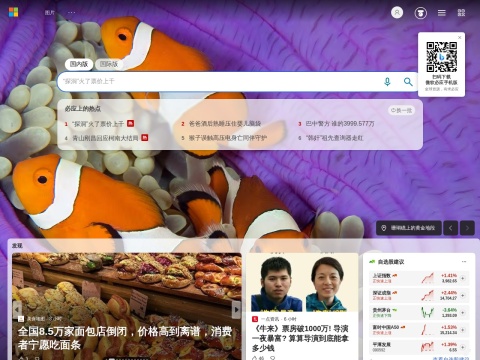Click the QR code icon in header
The width and height of the screenshot is (480, 360).
click(461, 13)
